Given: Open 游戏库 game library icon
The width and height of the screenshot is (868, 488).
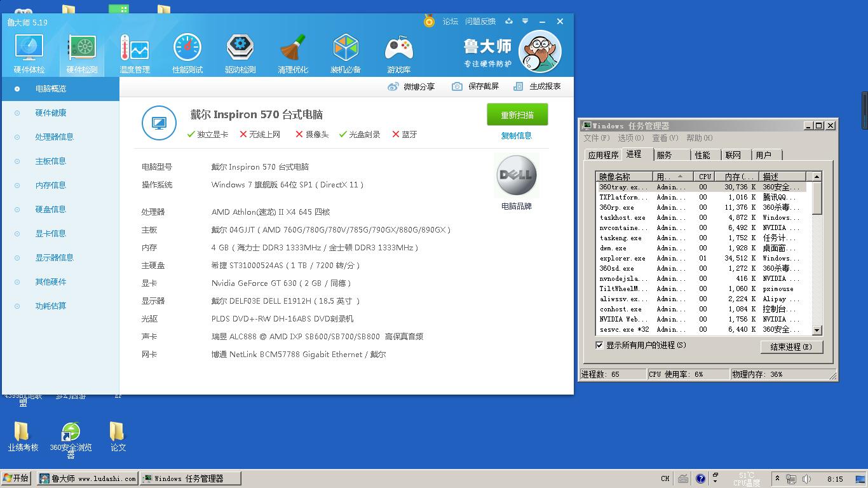Looking at the screenshot, I should point(398,54).
